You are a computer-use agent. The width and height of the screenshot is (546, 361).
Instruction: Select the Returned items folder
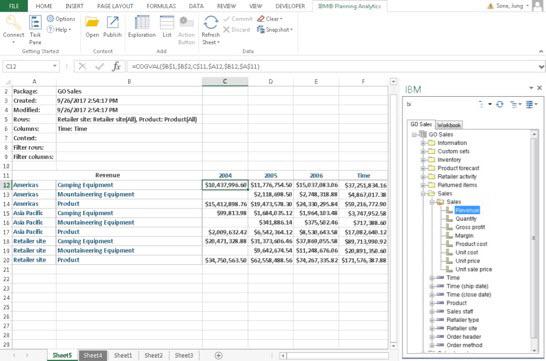pos(457,185)
